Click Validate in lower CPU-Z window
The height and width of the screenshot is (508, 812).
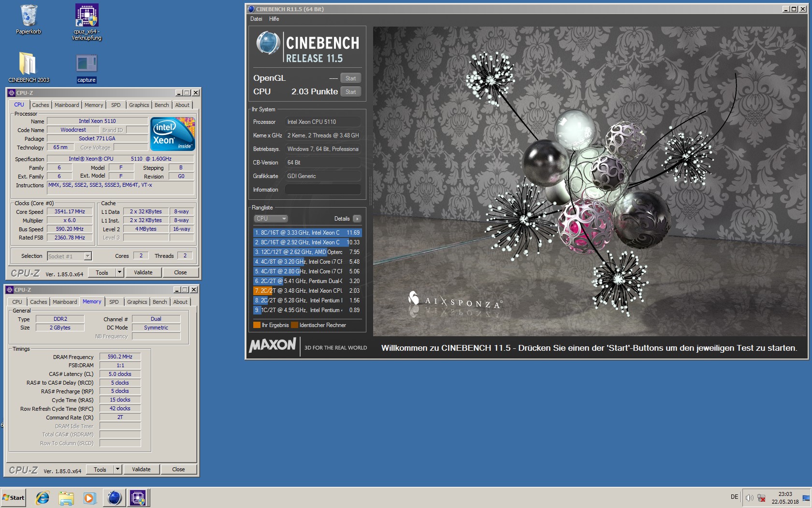(x=141, y=469)
